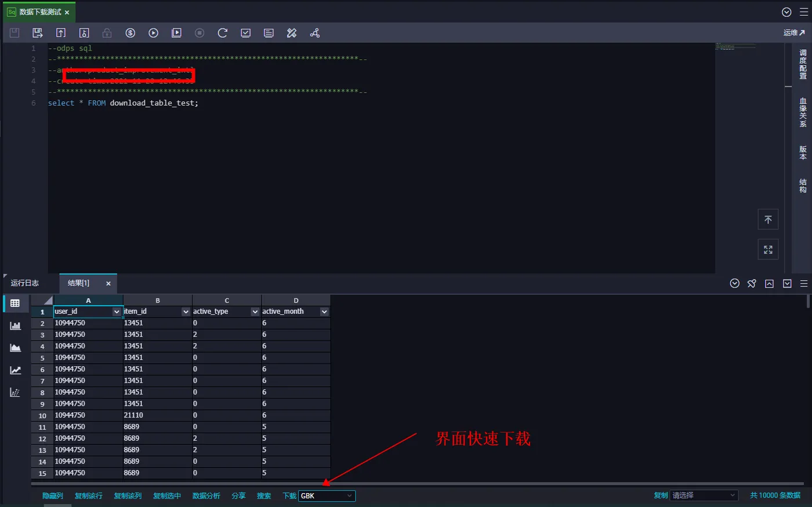The width and height of the screenshot is (812, 507).
Task: Select the table grid view icon
Action: pyautogui.click(x=15, y=303)
